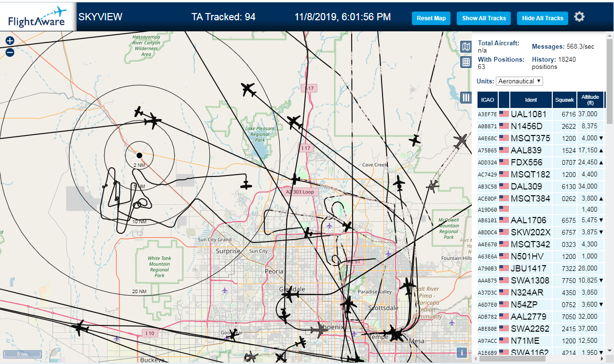Select the aircraft above I 10 marker
Image resolution: width=614 pixels, height=364 pixels.
(x=80, y=328)
